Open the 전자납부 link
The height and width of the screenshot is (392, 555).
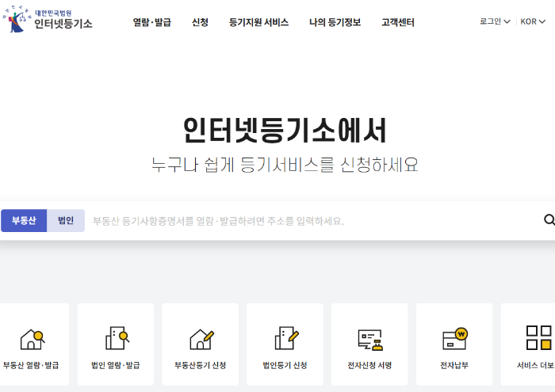[x=454, y=365]
